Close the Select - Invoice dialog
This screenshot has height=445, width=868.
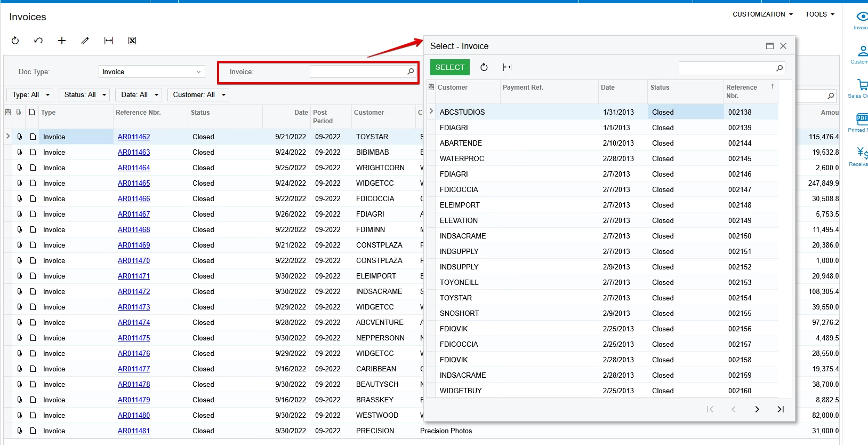tap(783, 46)
